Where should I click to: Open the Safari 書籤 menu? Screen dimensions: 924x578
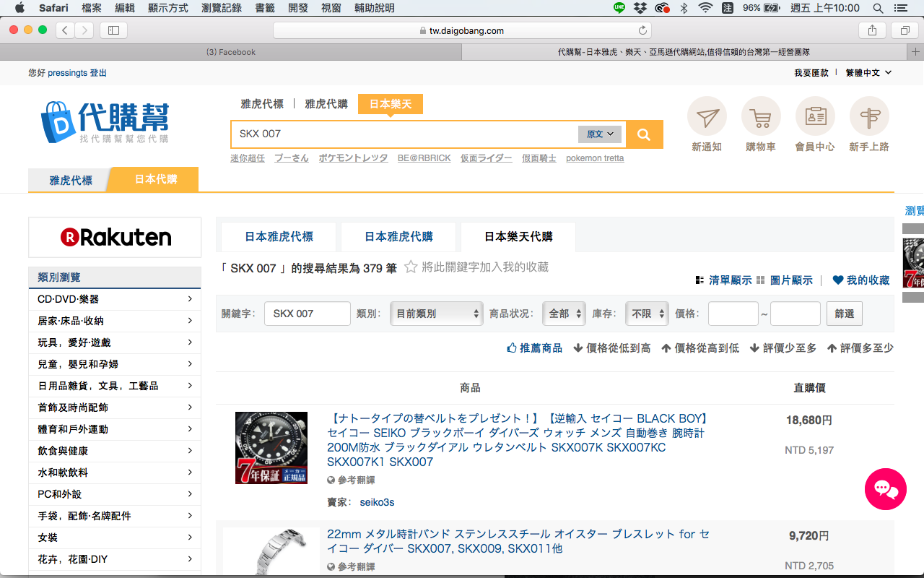264,8
